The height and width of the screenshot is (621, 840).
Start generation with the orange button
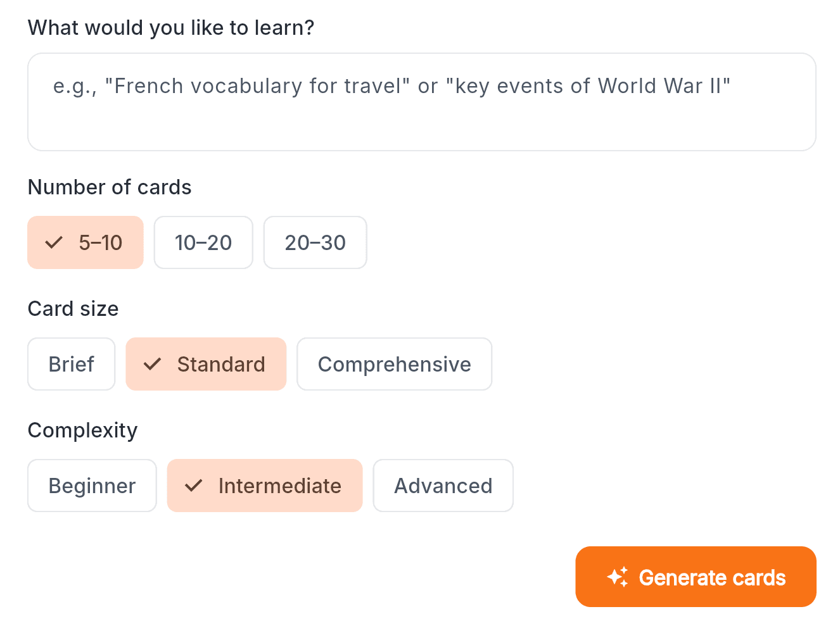coord(696,577)
